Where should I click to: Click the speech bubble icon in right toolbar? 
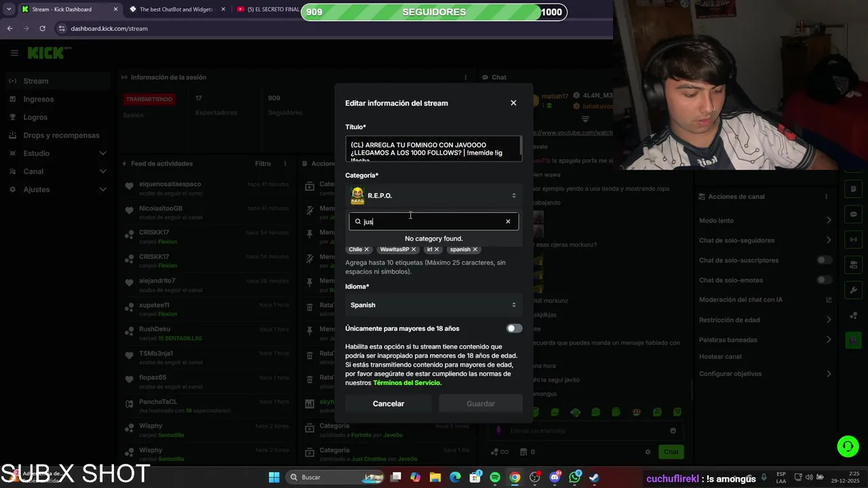click(853, 214)
